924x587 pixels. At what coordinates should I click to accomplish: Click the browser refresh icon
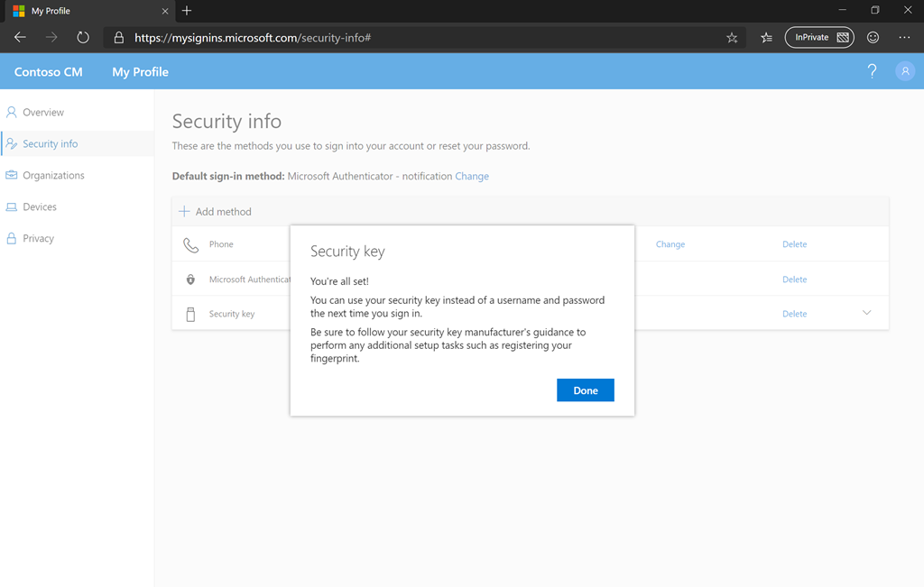(x=83, y=38)
